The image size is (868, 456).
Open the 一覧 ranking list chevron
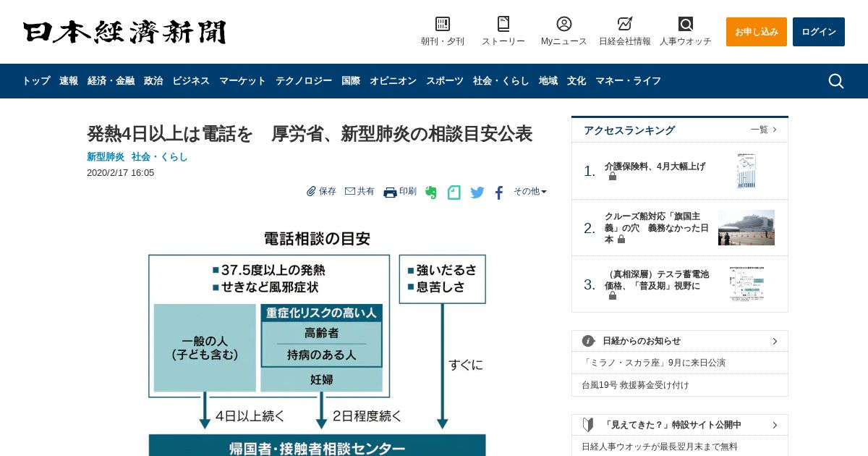[775, 130]
